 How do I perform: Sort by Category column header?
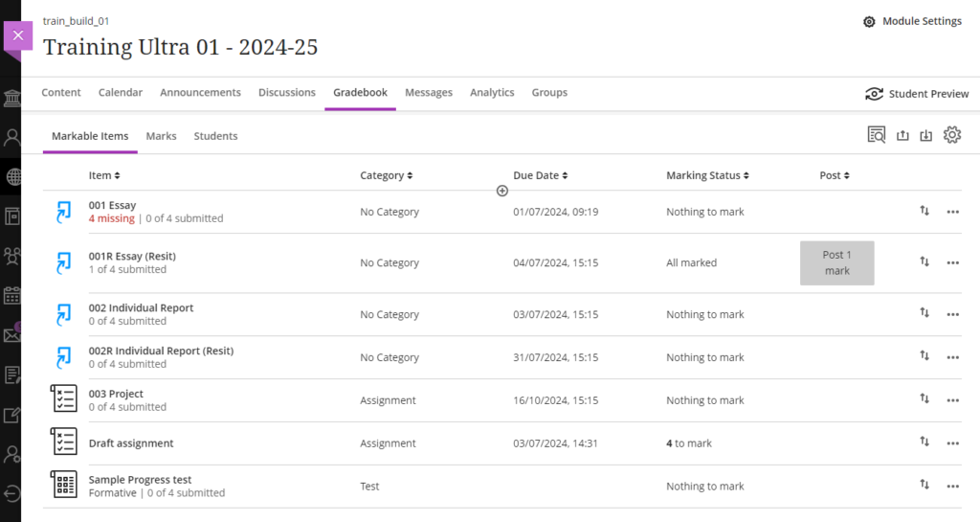(387, 175)
